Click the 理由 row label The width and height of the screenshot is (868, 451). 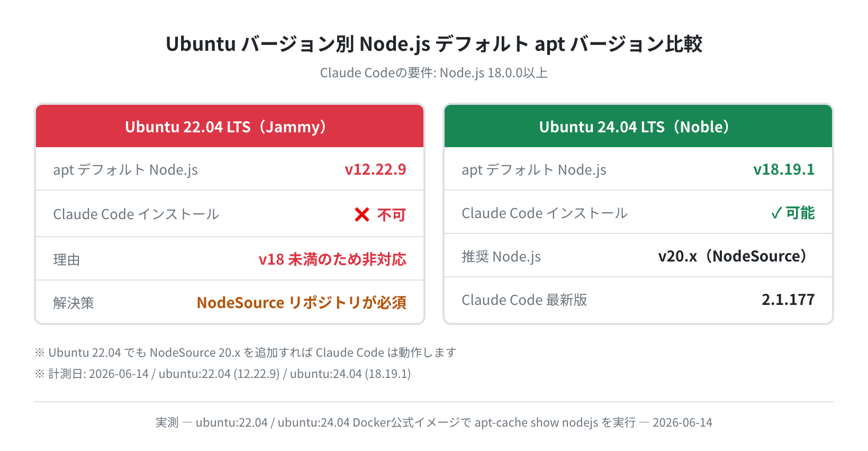click(x=66, y=260)
